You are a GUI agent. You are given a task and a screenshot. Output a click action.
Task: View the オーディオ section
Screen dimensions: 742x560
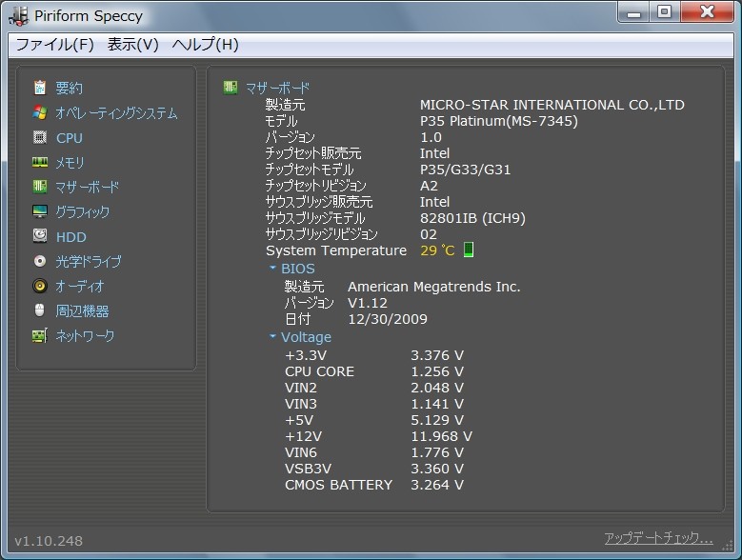coord(79,286)
